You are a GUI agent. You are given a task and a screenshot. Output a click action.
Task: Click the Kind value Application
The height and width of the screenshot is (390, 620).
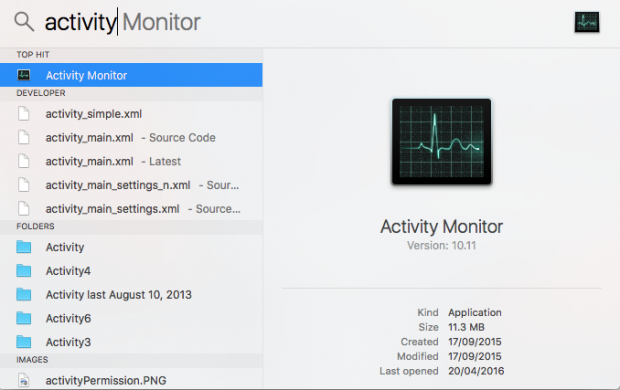tap(474, 312)
